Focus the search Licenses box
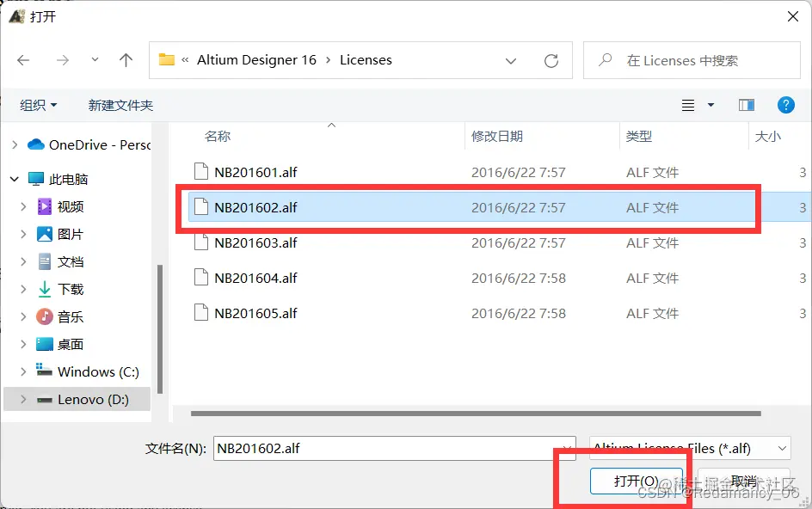 point(692,60)
